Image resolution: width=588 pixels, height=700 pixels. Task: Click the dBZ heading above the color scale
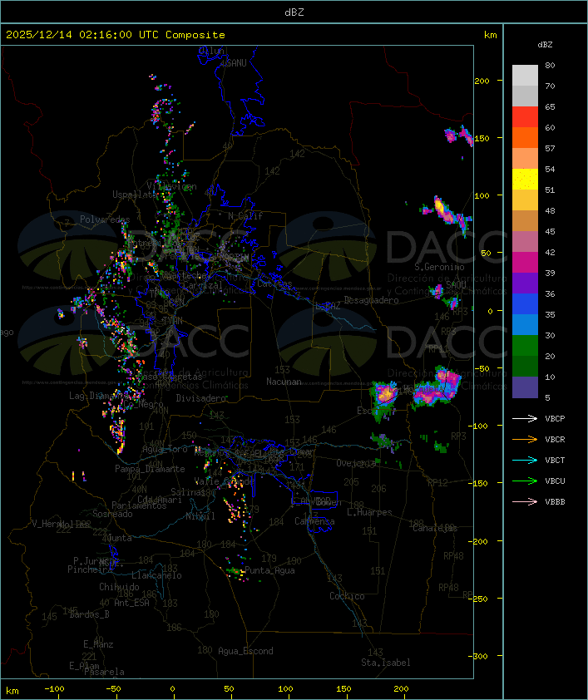tap(545, 45)
